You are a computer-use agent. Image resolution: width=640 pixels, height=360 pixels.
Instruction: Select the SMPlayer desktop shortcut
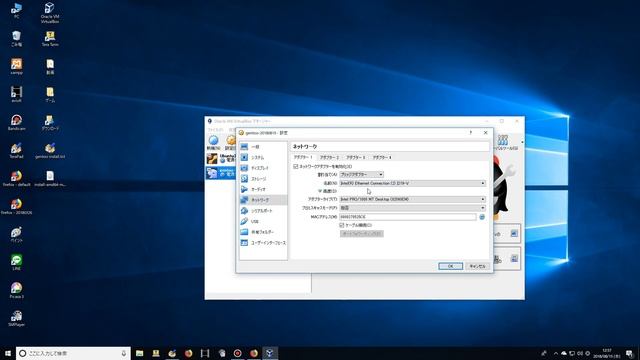click(x=16, y=318)
